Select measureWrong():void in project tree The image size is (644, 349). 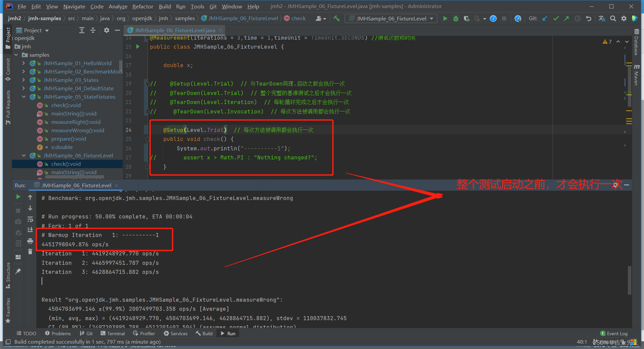coord(77,130)
